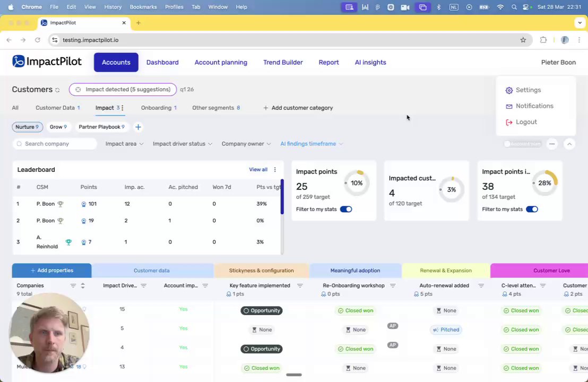
Task: Click filter icon on Key feature implemented
Action: [x=300, y=285]
